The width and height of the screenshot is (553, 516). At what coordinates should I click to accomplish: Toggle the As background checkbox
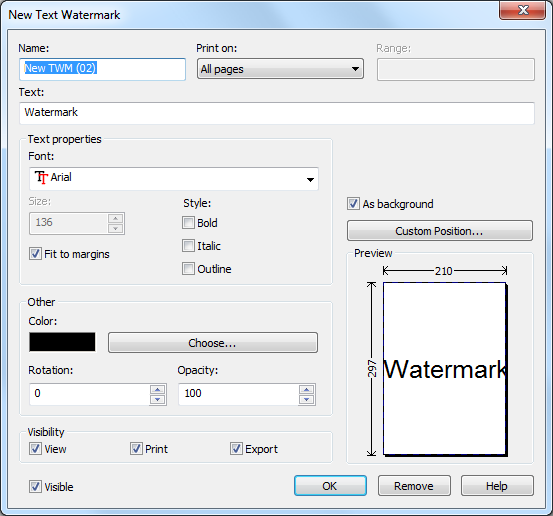[x=353, y=204]
